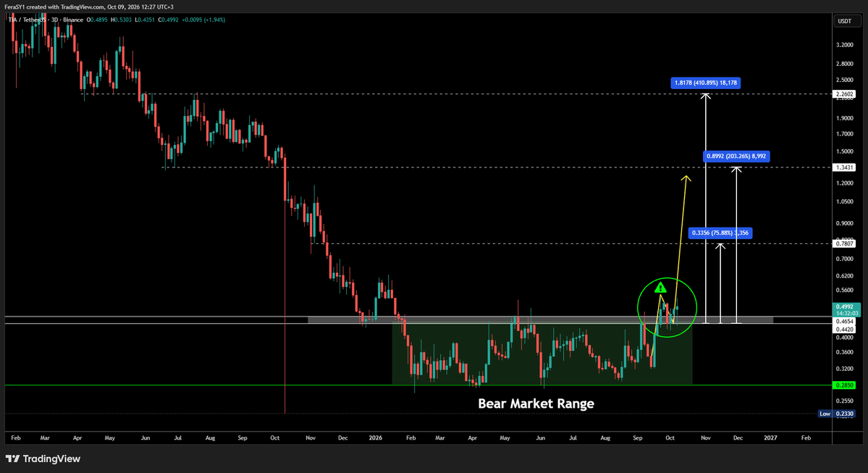Click the 1.3431 price axis label
The image size is (868, 473).
click(x=844, y=167)
